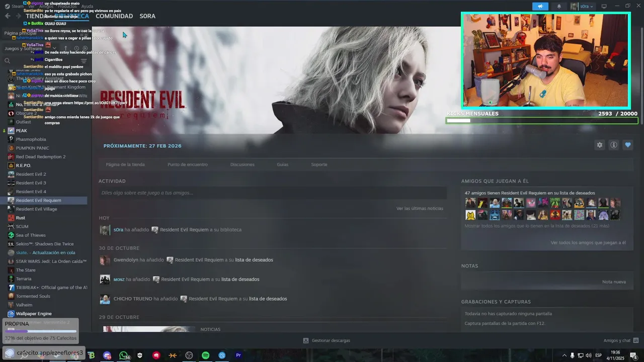Open the Discusiones tab

[x=243, y=164]
